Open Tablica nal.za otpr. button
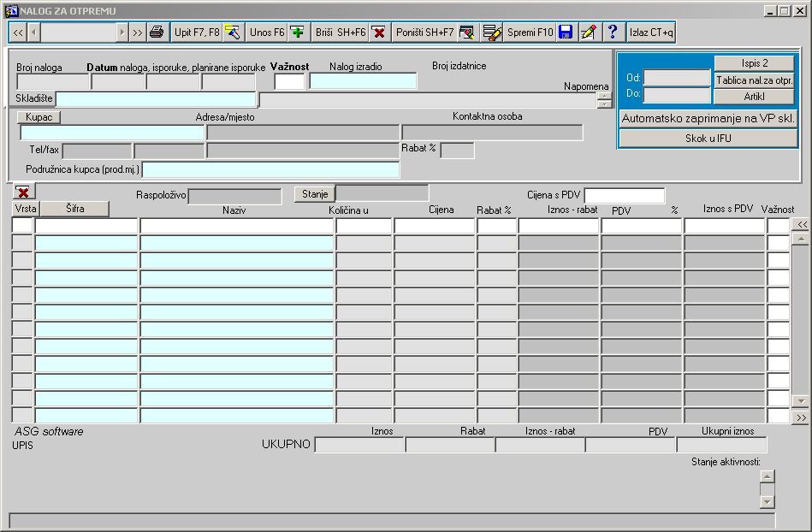Screen dimensions: 812x532 pos(754,80)
